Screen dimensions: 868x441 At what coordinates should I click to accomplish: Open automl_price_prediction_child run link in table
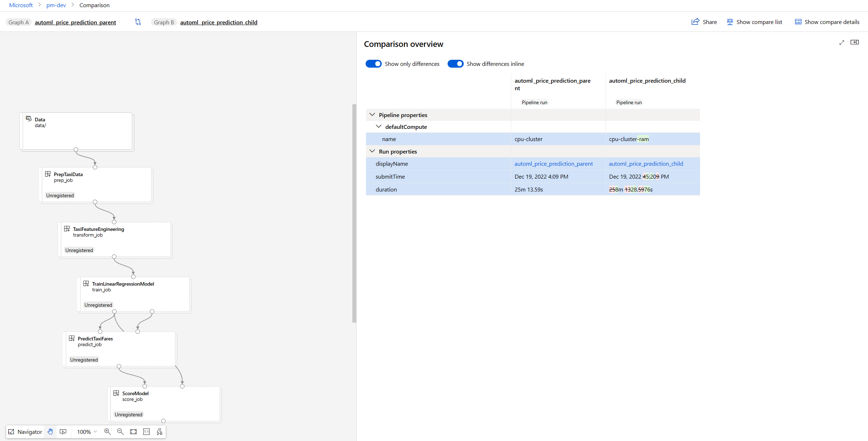pos(646,164)
